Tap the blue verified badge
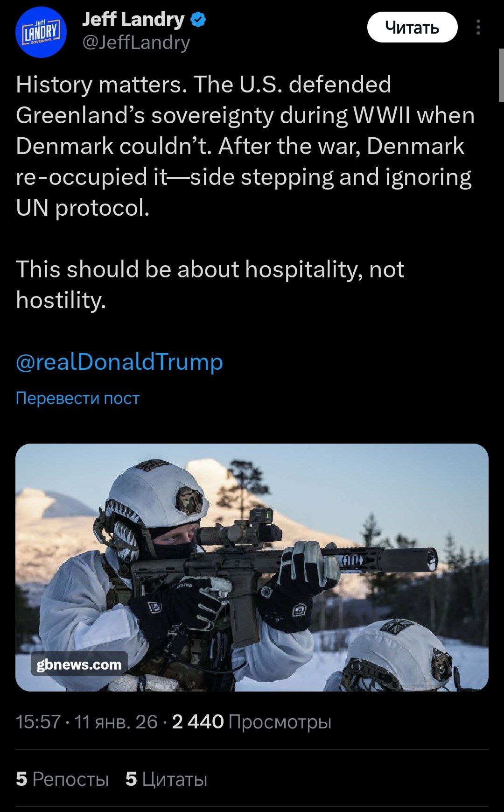Screen dimensions: 504x812 (199, 20)
